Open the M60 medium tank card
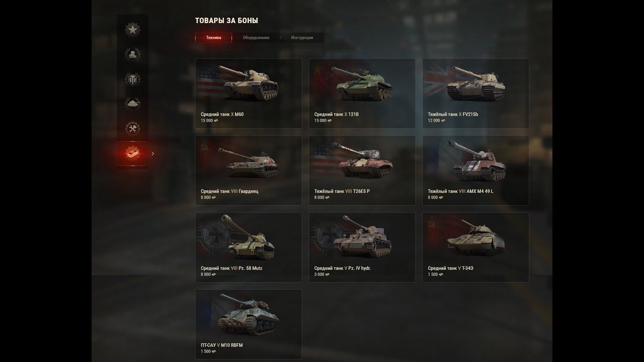 pos(249,93)
